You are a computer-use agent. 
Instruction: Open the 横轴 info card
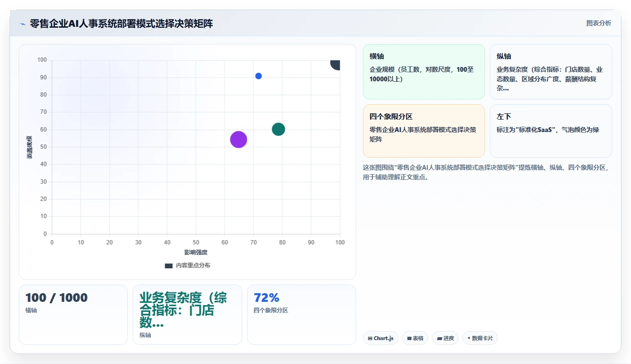click(x=424, y=72)
